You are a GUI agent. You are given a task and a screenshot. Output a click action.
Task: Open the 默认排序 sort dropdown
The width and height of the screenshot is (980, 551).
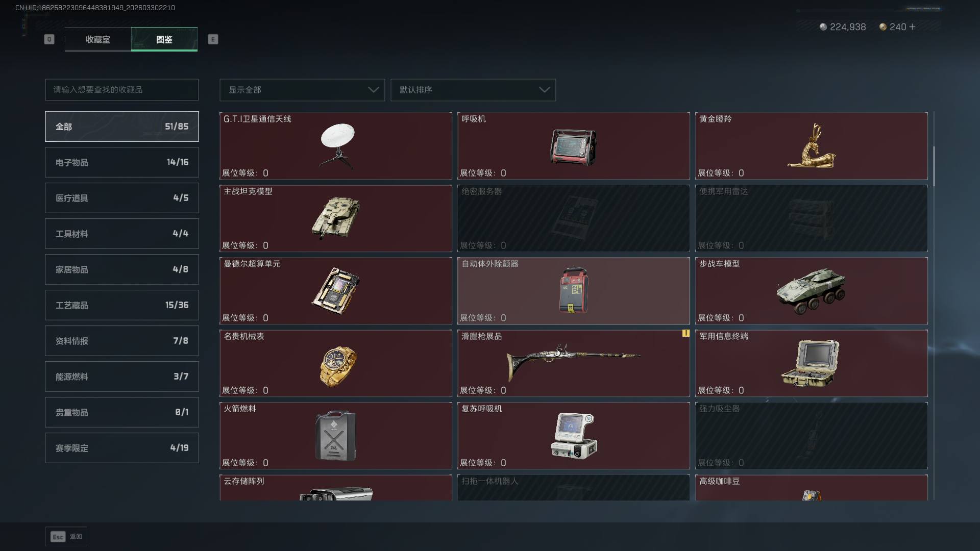pos(473,90)
